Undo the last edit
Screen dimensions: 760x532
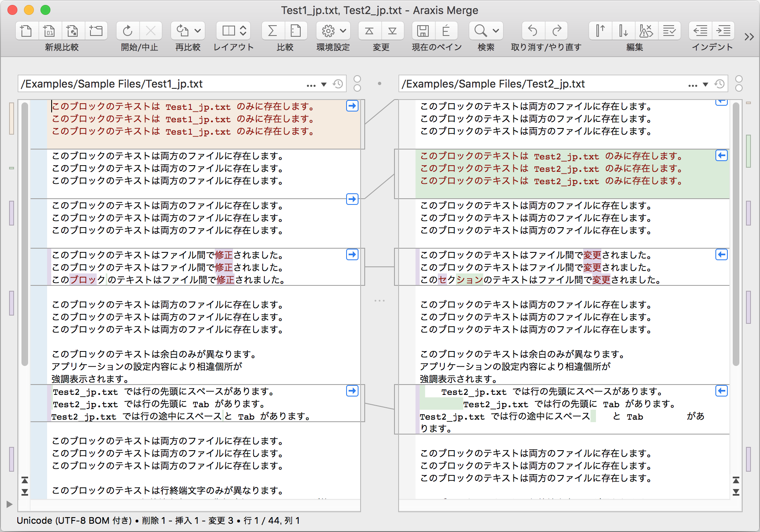point(532,30)
